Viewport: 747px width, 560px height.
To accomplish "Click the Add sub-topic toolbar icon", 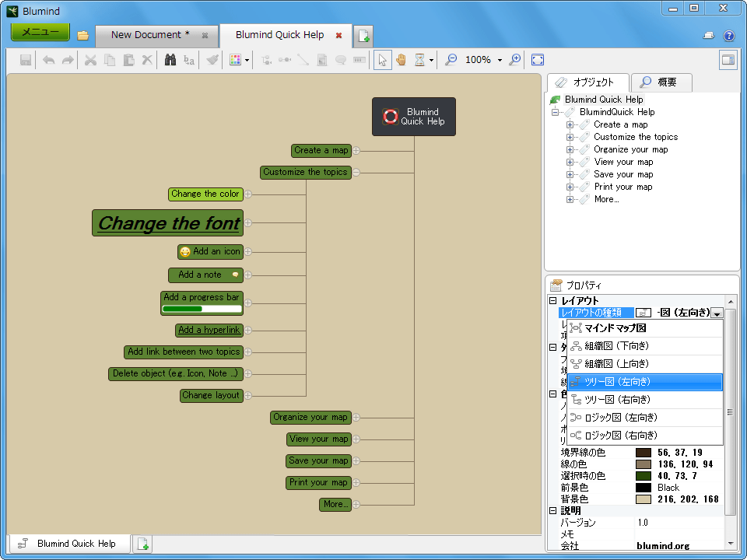I will coord(266,60).
